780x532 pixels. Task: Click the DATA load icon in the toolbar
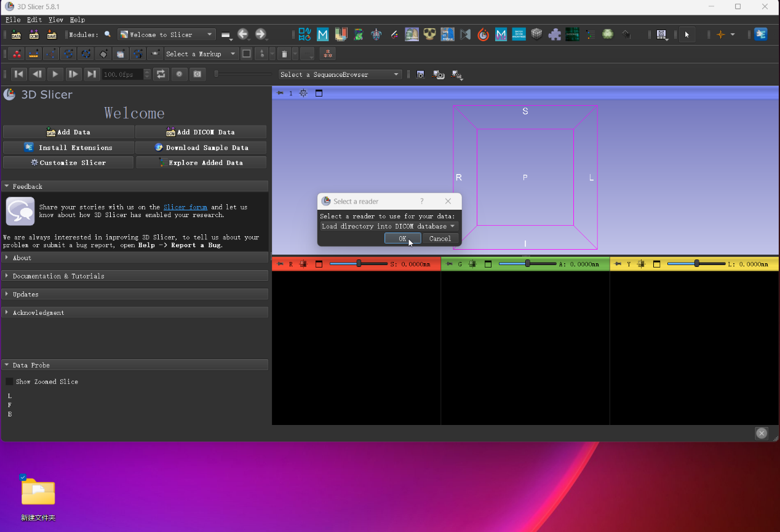[16, 35]
